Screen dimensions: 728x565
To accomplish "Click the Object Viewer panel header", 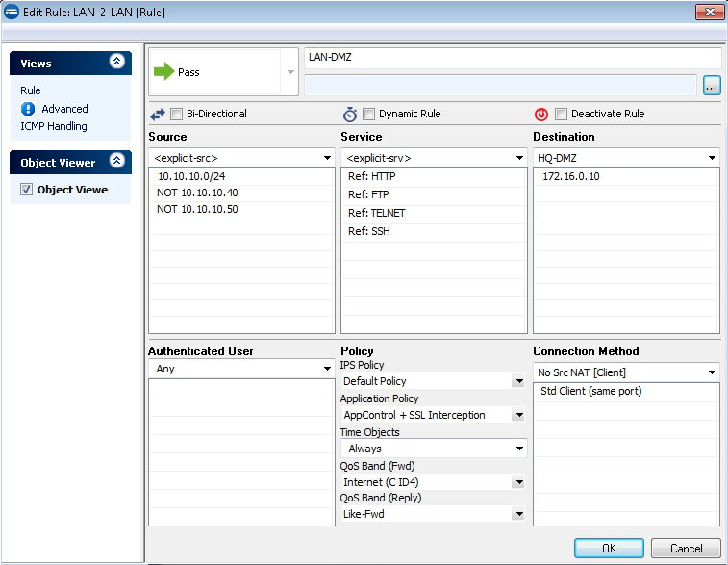I will (x=70, y=163).
